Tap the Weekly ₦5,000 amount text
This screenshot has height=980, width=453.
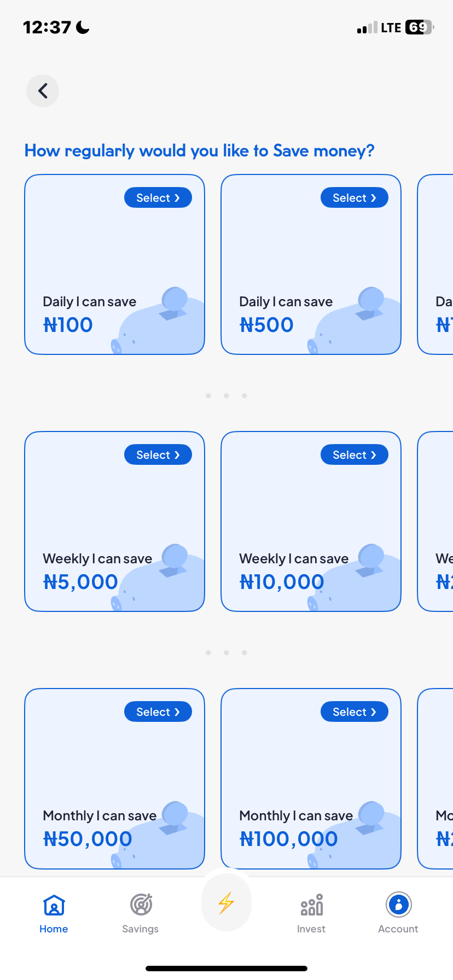[x=80, y=582]
